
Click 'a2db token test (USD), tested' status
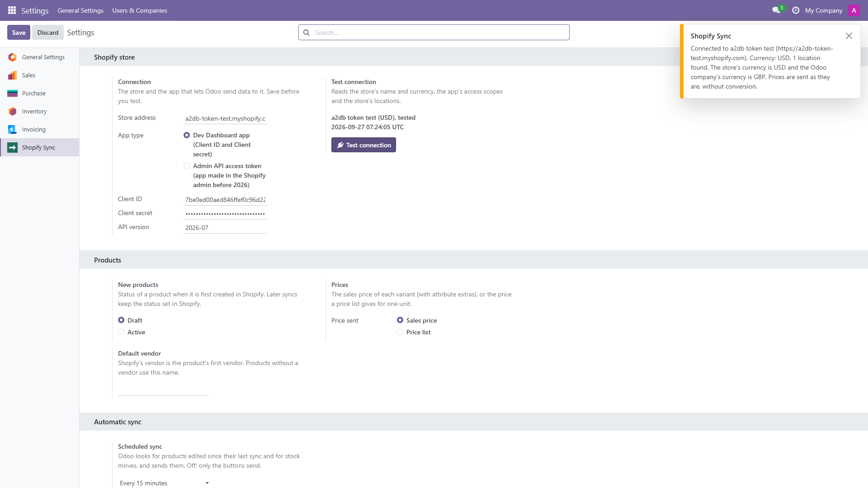point(373,117)
